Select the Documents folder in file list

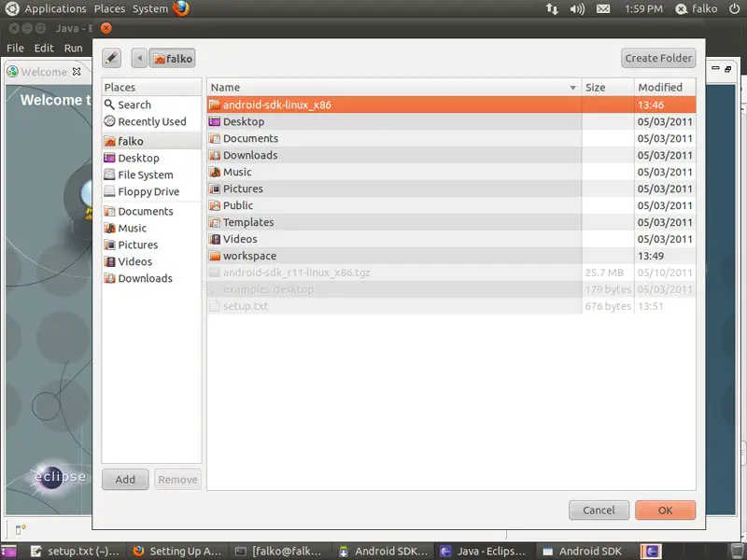click(x=451, y=138)
